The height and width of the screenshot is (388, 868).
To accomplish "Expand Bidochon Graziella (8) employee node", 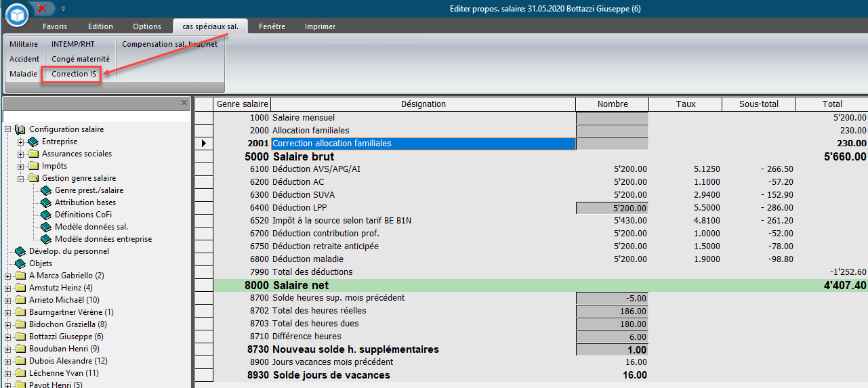I will 8,324.
